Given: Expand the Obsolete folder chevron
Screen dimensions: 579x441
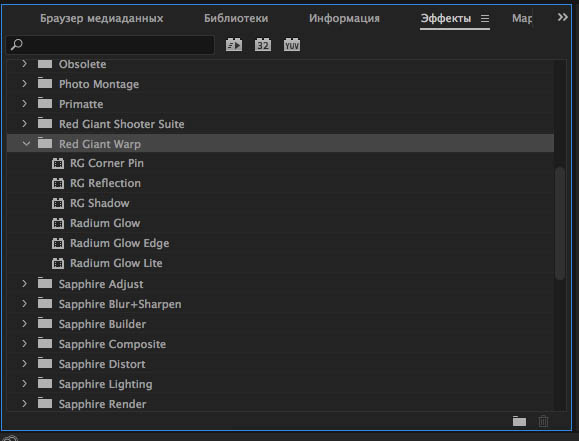Looking at the screenshot, I should [24, 64].
